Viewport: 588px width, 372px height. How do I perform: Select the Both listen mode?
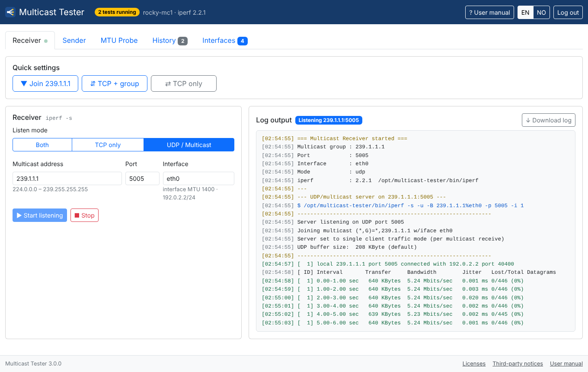42,145
